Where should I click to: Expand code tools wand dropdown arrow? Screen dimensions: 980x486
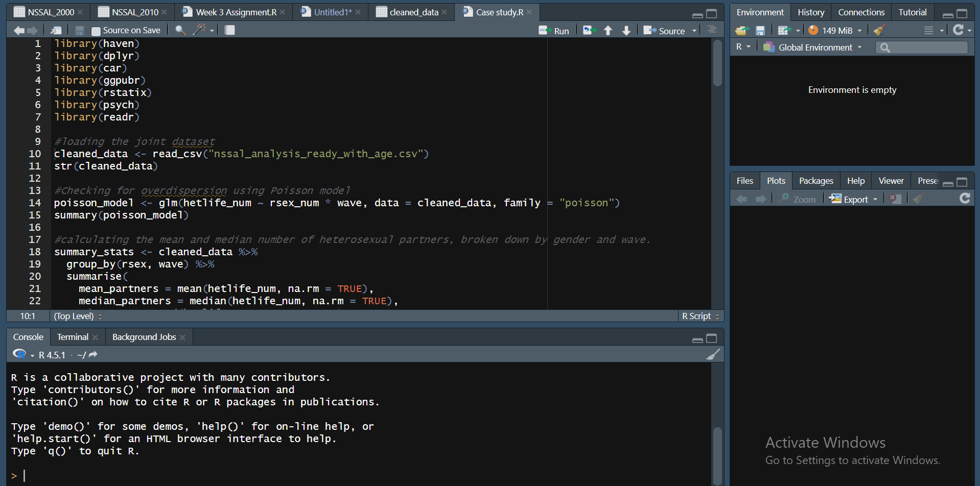[x=212, y=31]
